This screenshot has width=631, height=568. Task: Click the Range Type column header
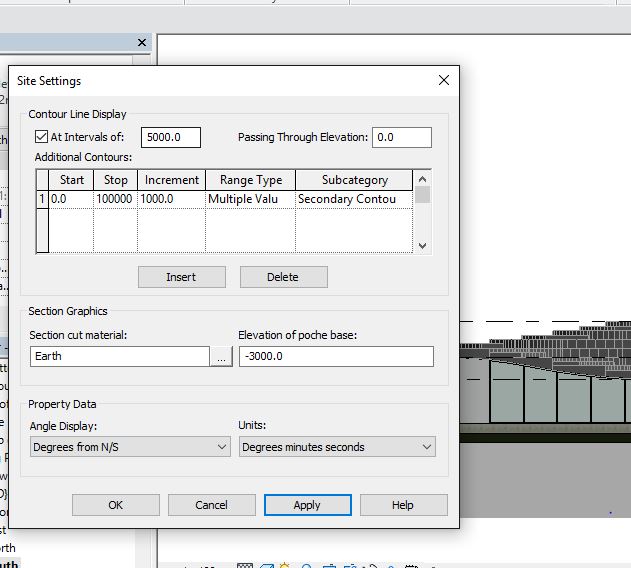point(250,180)
